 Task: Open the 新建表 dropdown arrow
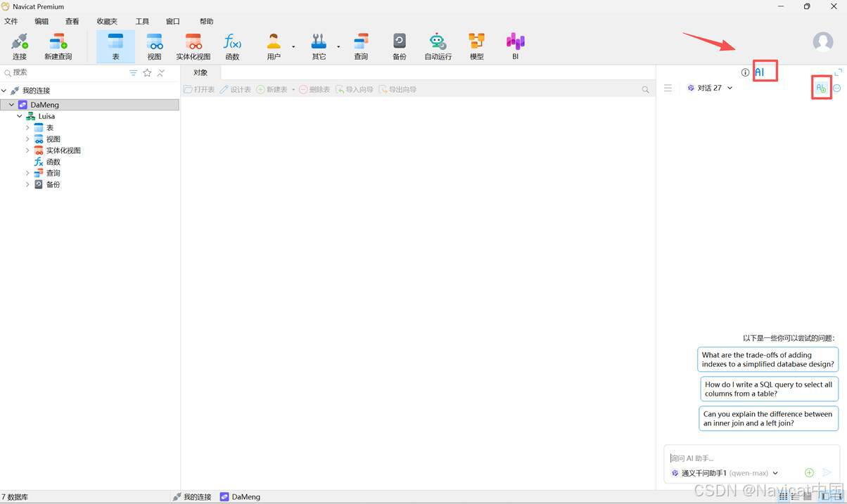click(x=293, y=90)
